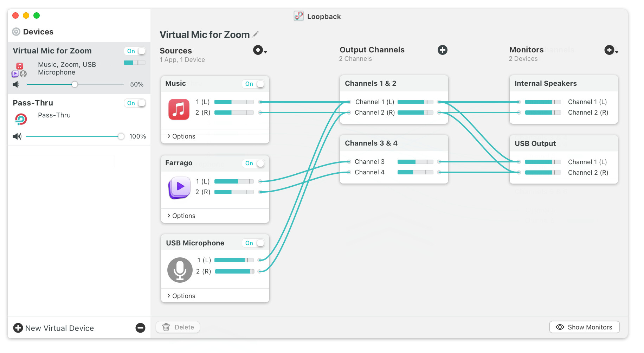Click the Music app icon in sources
The image size is (644, 353).
click(x=179, y=109)
